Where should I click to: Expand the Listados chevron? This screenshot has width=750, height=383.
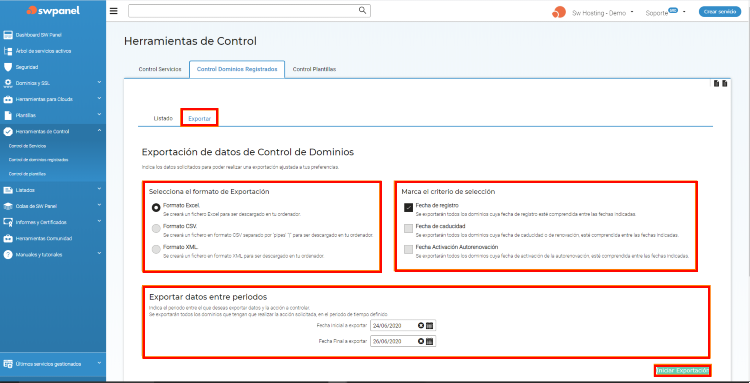coord(99,189)
